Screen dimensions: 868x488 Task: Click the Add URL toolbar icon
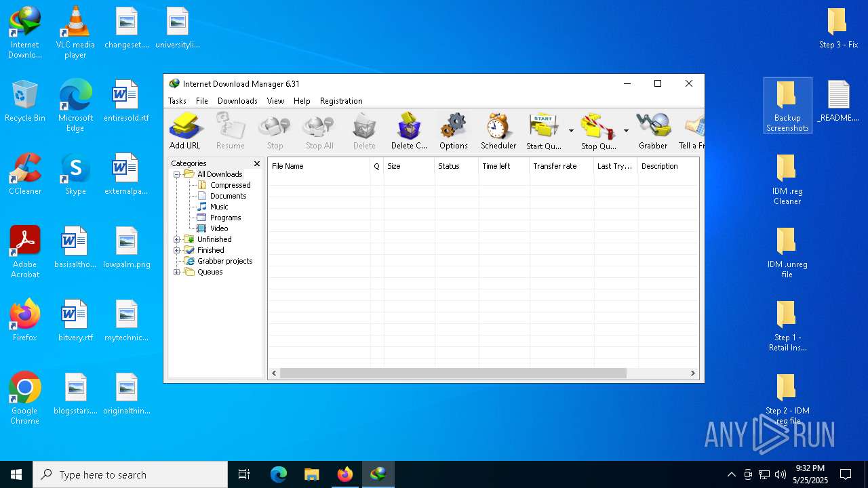tap(185, 131)
